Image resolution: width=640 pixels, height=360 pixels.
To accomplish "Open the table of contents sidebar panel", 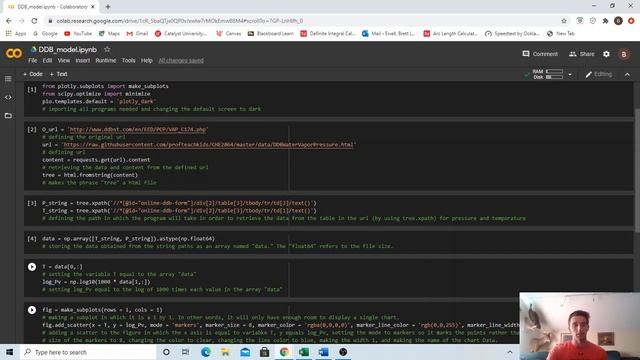I will coord(8,79).
